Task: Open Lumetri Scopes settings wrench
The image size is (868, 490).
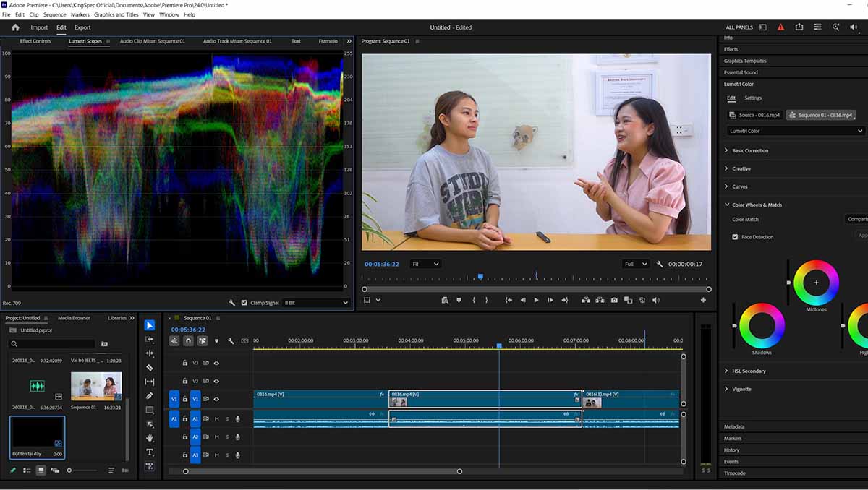Action: [231, 303]
